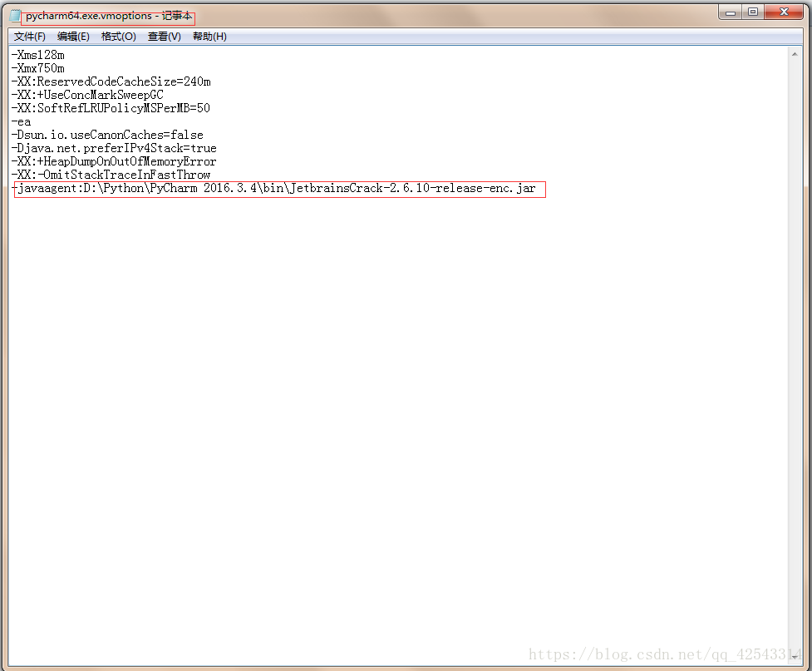Click the SoftRefLRUPolicyMSPerMB=50 line
Viewport: 812px width, 671px height.
coord(111,108)
